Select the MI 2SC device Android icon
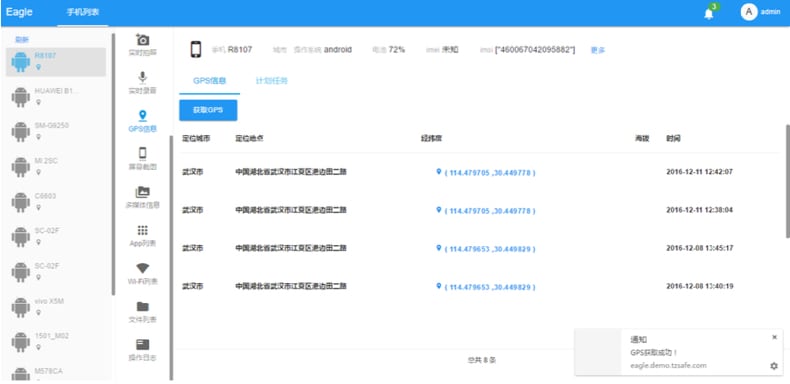This screenshot has height=384, width=790. tap(21, 167)
